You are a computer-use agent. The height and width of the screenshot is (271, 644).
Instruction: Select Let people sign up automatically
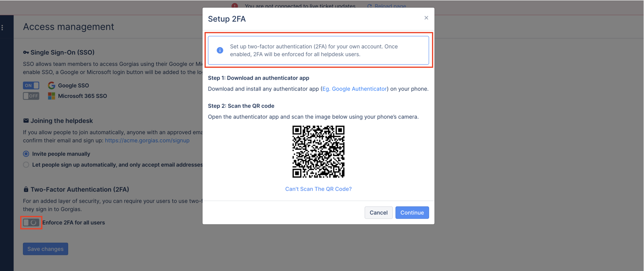26,165
